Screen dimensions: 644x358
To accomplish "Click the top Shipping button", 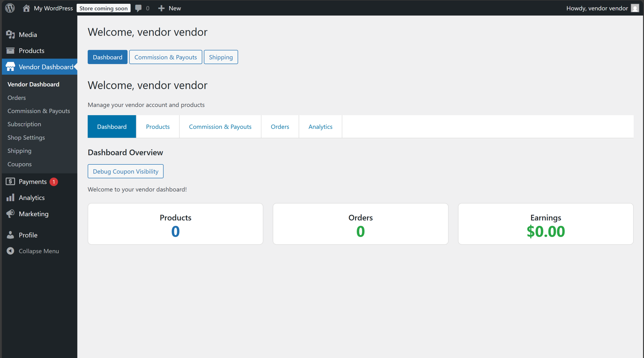I will click(x=221, y=57).
